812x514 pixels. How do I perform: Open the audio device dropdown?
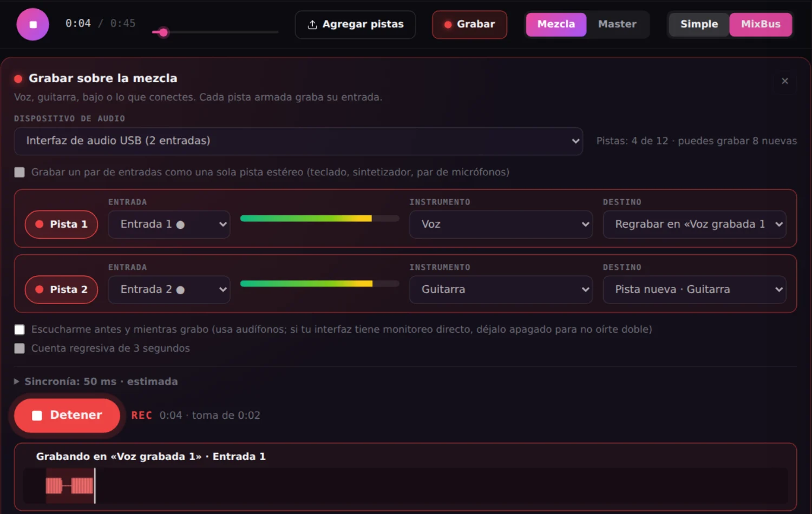tap(298, 141)
